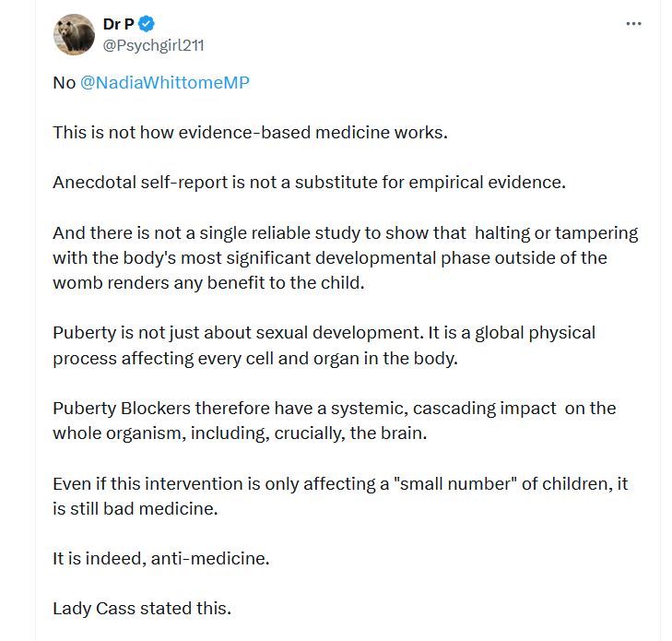Select the "Anecdotal self-report" sentence

coord(309,182)
